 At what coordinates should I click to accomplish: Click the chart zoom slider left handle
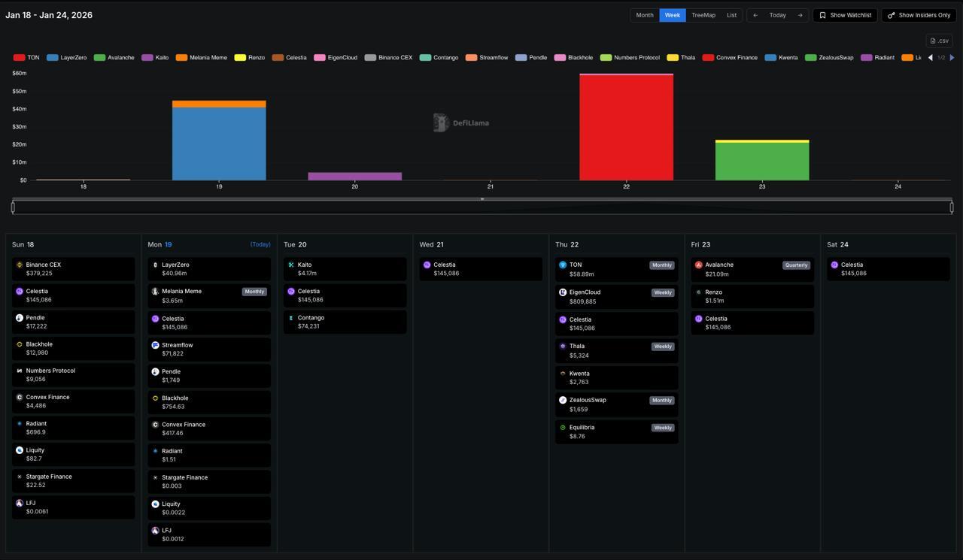coord(13,207)
